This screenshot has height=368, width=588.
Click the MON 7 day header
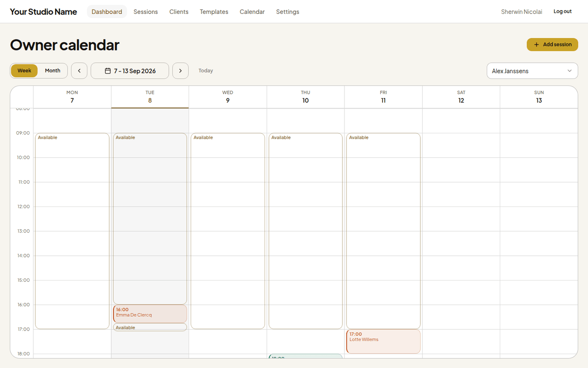(x=72, y=97)
